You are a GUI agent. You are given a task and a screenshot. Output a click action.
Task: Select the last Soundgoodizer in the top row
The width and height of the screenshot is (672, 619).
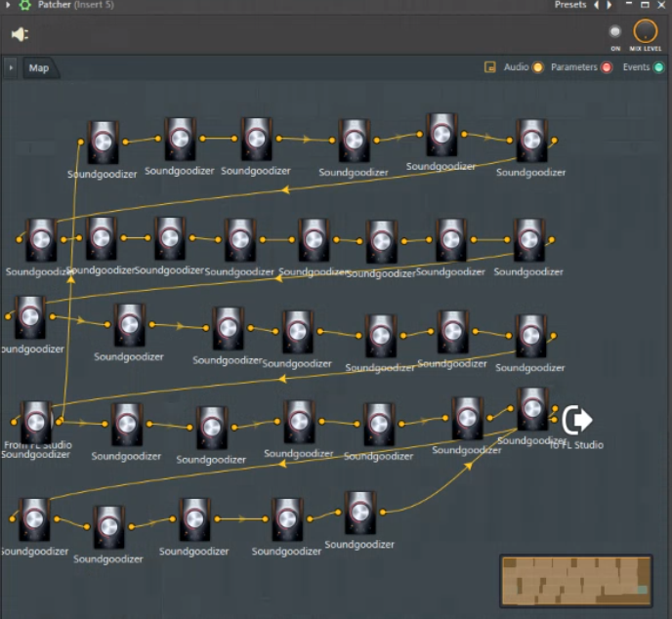click(531, 141)
